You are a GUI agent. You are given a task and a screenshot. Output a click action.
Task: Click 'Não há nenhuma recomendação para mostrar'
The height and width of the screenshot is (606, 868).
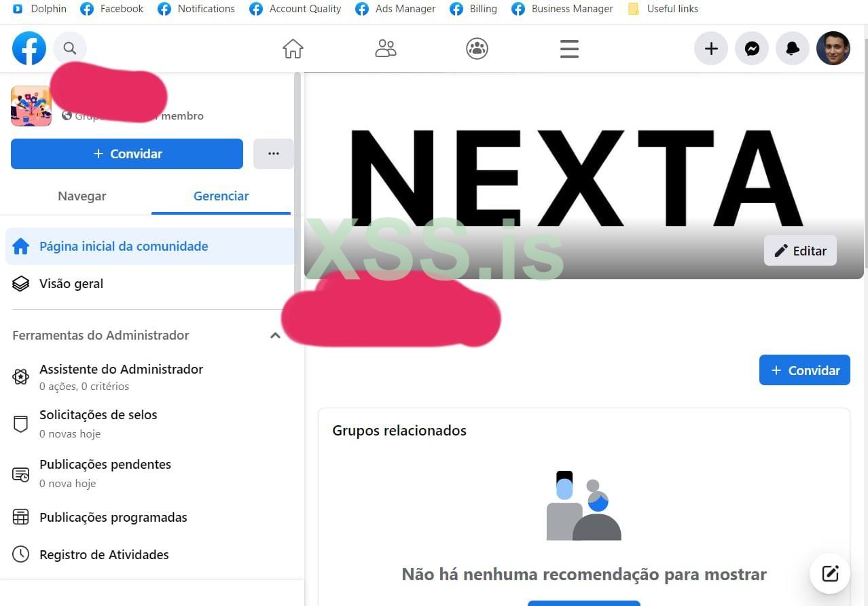(584, 575)
